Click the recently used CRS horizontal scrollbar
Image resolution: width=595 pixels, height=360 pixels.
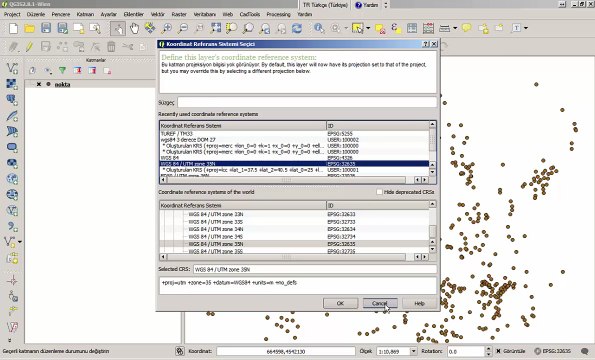coord(286,180)
